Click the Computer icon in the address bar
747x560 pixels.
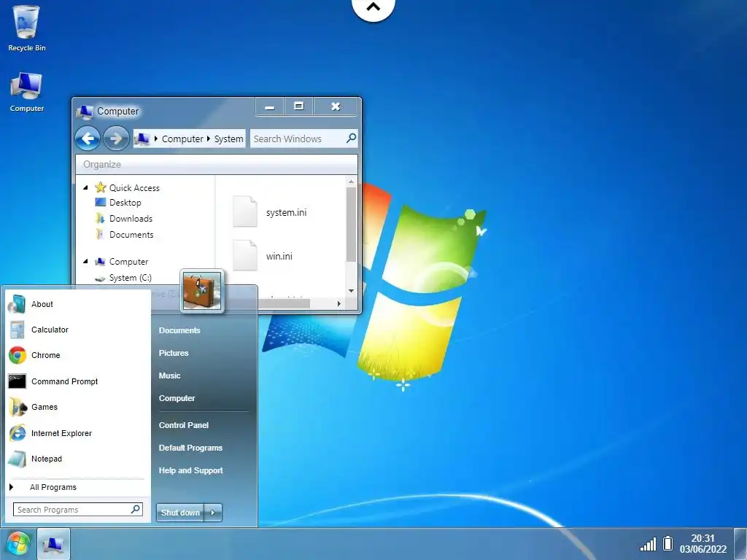click(x=142, y=139)
